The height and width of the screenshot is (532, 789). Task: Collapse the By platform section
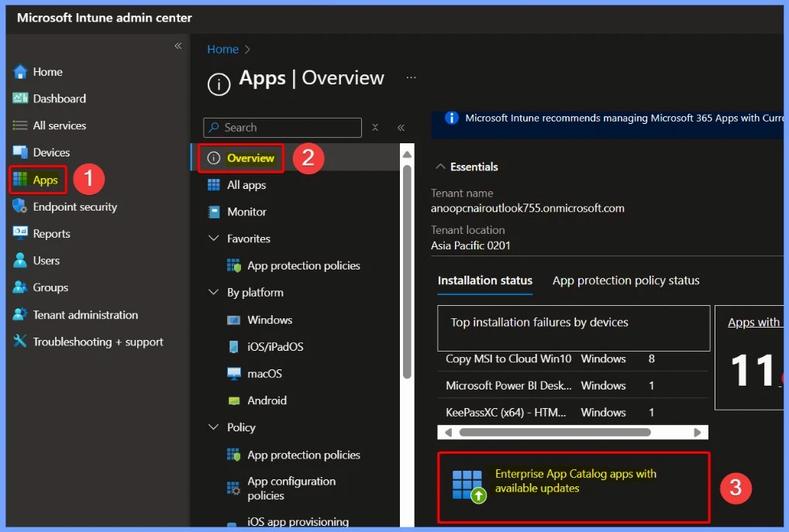[x=213, y=292]
